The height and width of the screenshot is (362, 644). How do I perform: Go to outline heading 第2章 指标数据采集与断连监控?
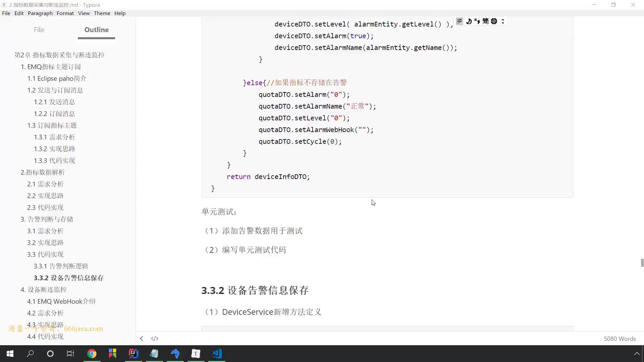coord(59,55)
